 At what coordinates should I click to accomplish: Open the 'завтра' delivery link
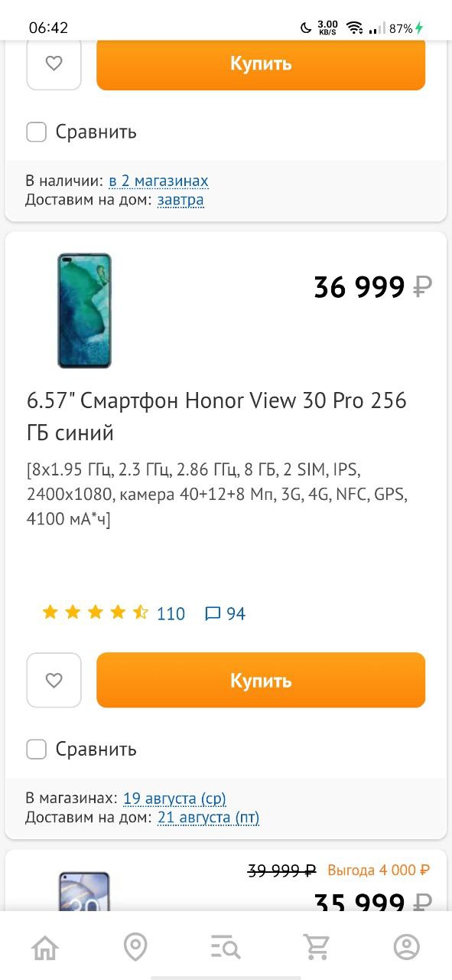180,200
